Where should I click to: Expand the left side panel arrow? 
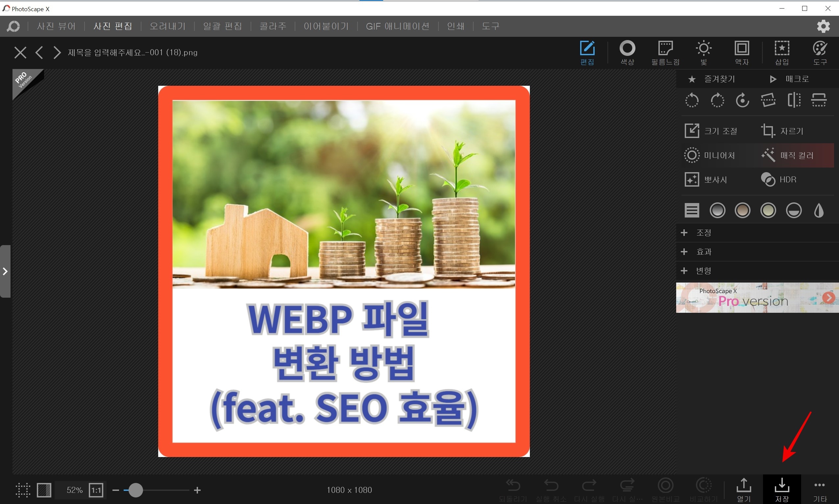tap(5, 271)
